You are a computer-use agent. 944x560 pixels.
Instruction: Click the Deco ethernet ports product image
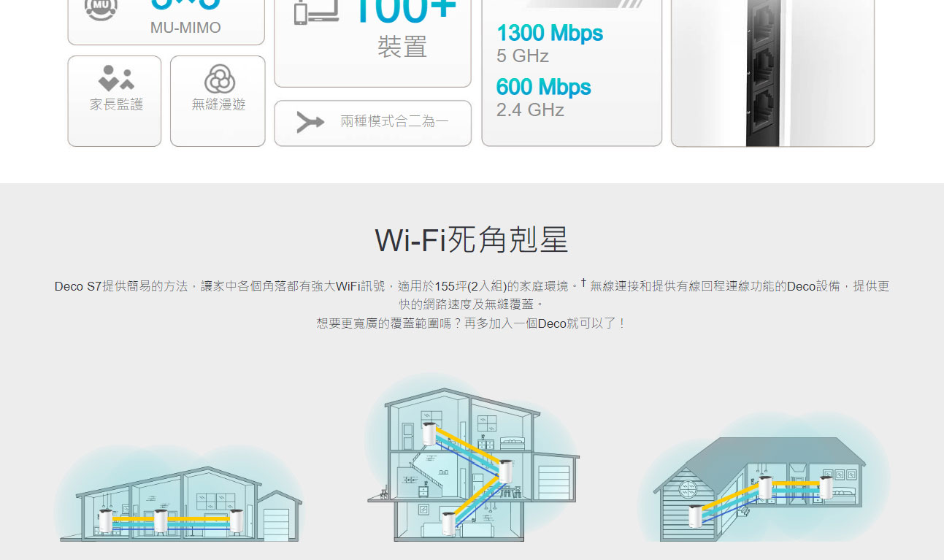[x=772, y=73]
